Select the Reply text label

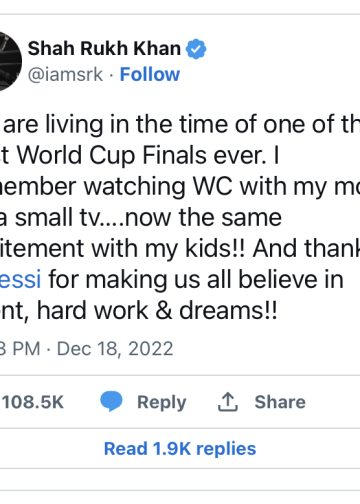click(x=162, y=402)
